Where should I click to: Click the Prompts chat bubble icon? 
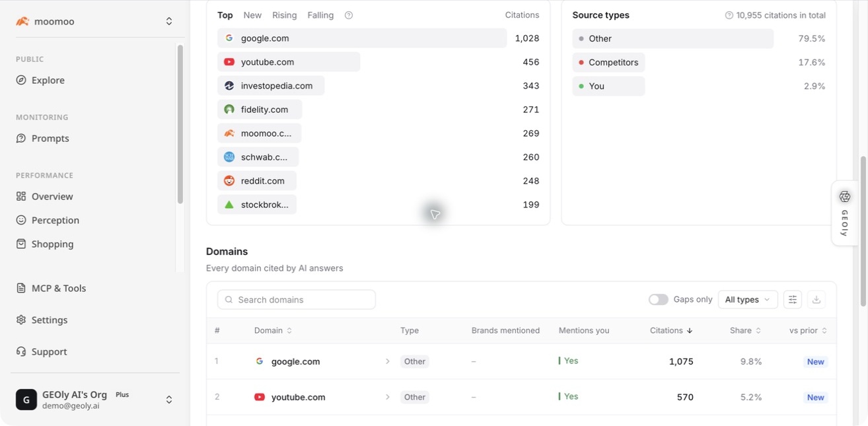tap(21, 138)
